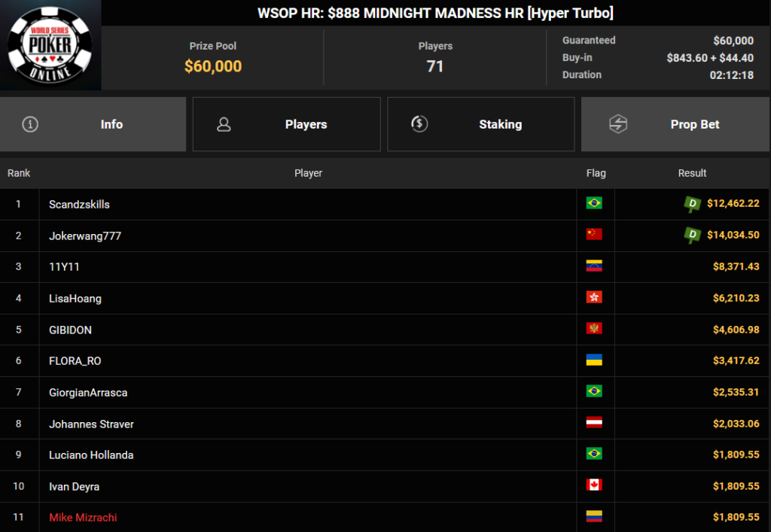Click the $3,417.62 result
Image resolution: width=771 pixels, height=532 pixels.
(x=736, y=360)
